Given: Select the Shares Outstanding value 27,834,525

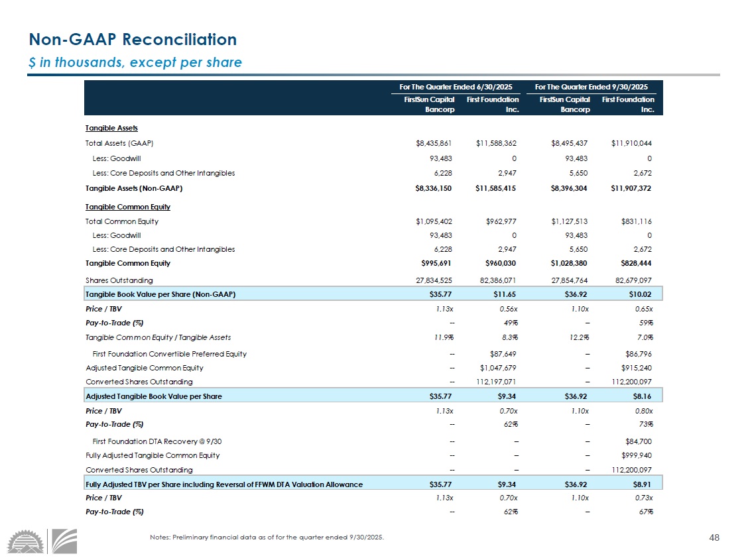Looking at the screenshot, I should 430,280.
